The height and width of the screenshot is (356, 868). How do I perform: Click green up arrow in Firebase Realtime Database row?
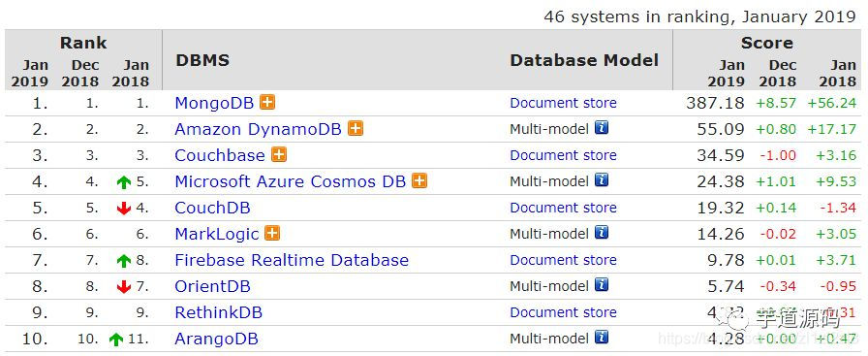[124, 261]
